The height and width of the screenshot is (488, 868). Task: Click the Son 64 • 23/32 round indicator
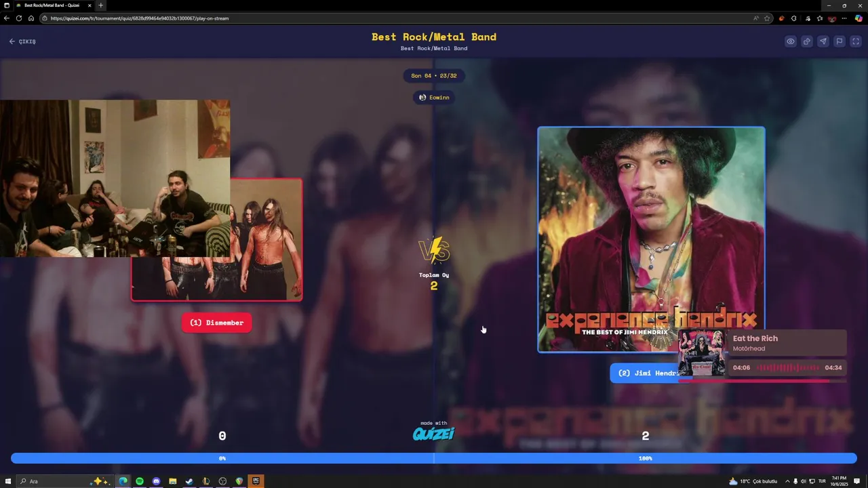click(x=434, y=76)
